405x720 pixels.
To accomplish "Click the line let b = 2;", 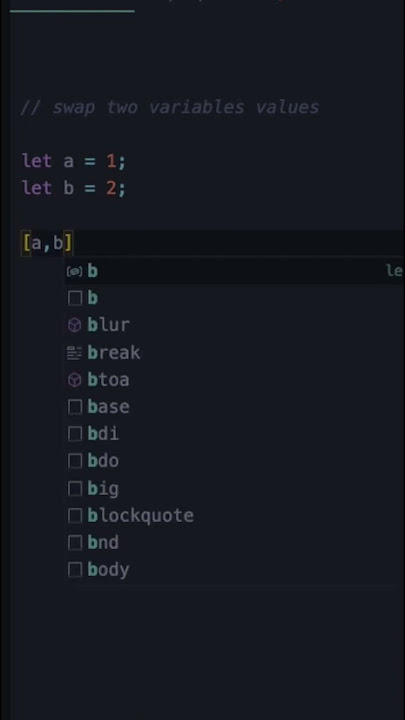I will pos(73,188).
